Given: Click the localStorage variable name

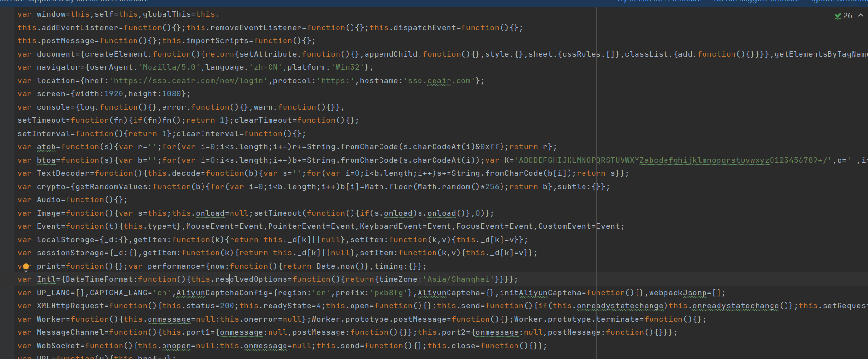Looking at the screenshot, I should pos(66,240).
